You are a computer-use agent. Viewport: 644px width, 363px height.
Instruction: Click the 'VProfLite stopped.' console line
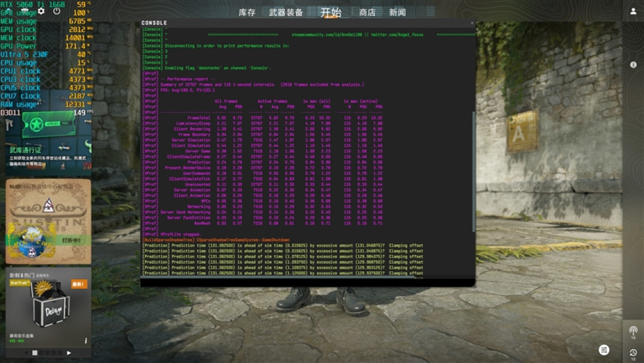[x=180, y=234]
